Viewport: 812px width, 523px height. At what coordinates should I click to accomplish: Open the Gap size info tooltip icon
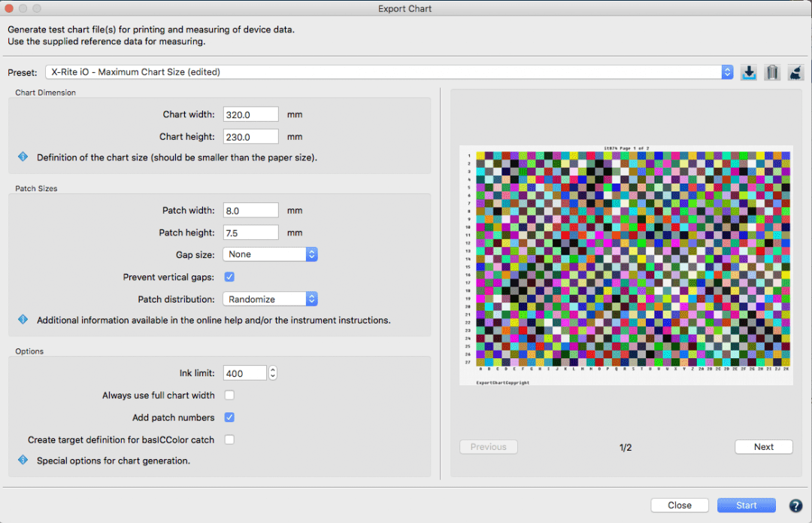[22, 320]
